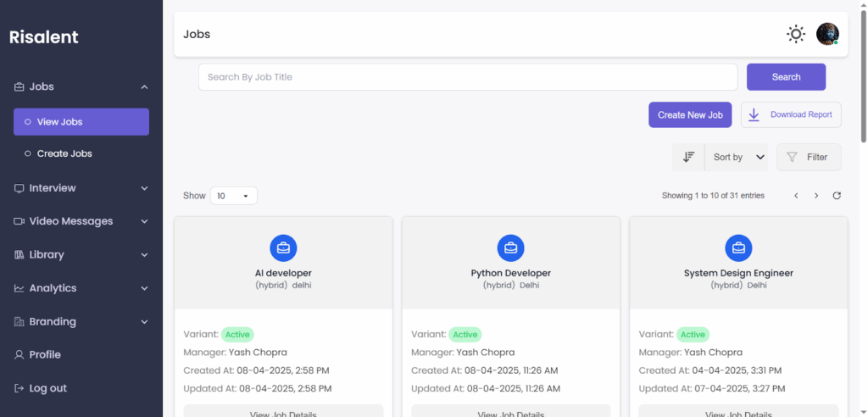This screenshot has width=868, height=417.
Task: Click the sort order icon
Action: click(688, 157)
